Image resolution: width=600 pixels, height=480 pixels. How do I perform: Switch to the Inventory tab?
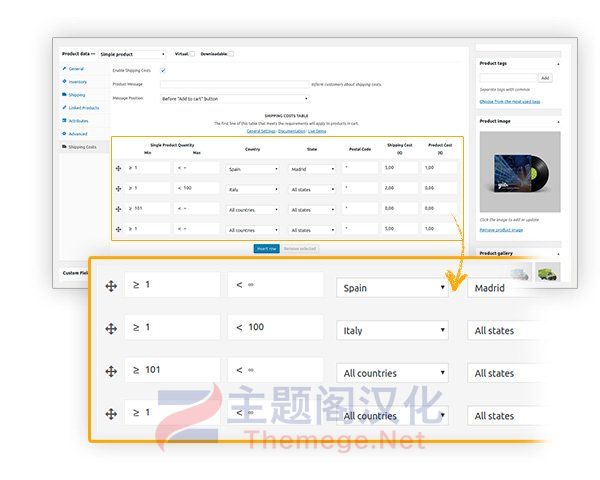click(x=78, y=82)
